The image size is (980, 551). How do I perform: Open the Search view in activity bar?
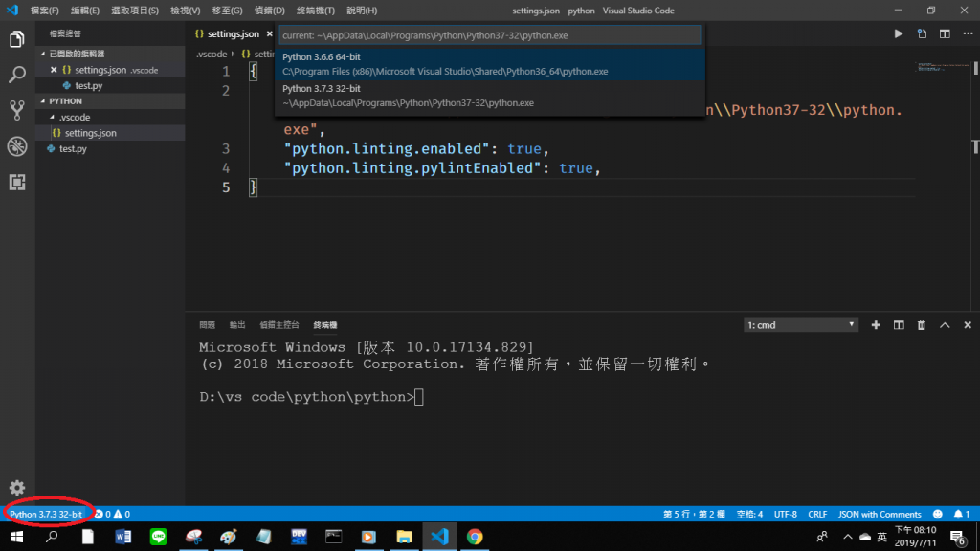[x=17, y=75]
